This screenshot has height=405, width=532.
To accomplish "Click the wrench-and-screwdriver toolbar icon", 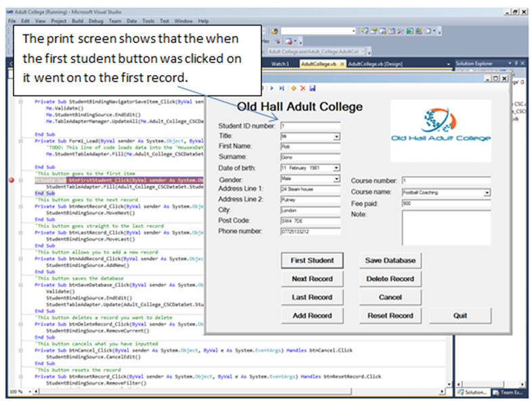I will click(x=401, y=31).
